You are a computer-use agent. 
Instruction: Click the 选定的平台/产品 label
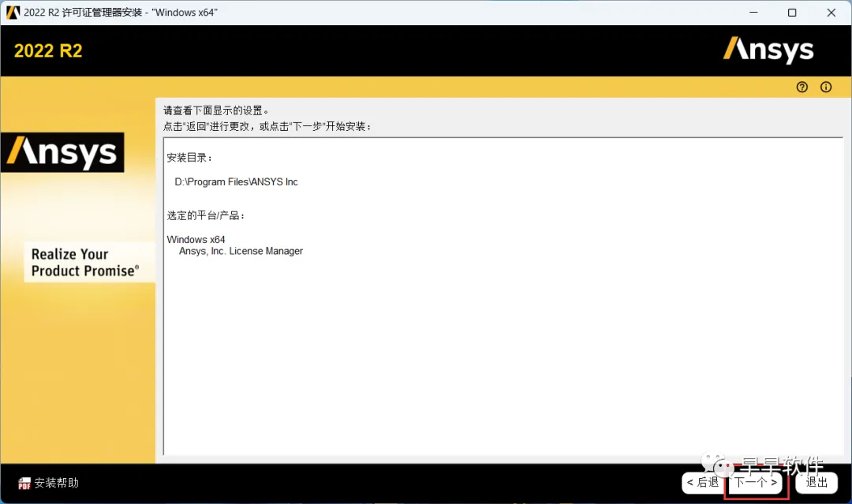(x=205, y=215)
